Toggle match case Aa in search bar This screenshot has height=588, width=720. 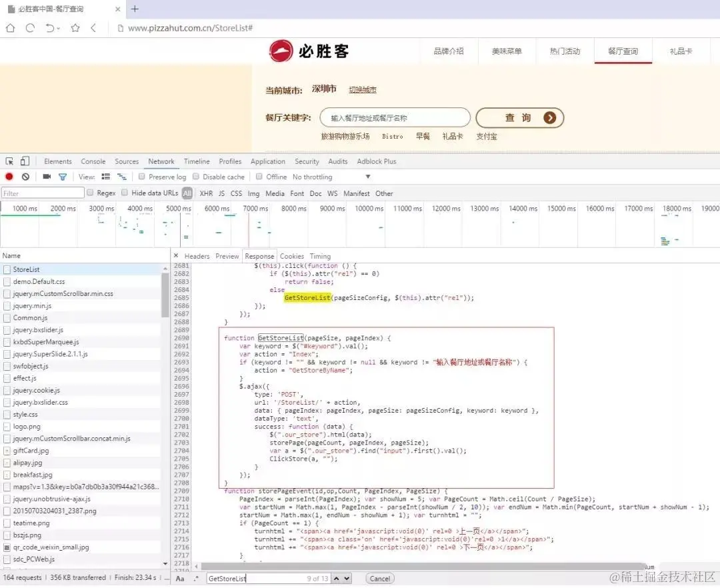[x=180, y=579]
